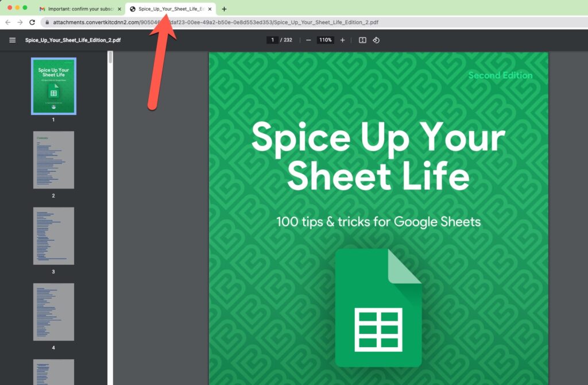This screenshot has height=385, width=588.
Task: Click 'Second Edition' text on cover
Action: point(500,75)
